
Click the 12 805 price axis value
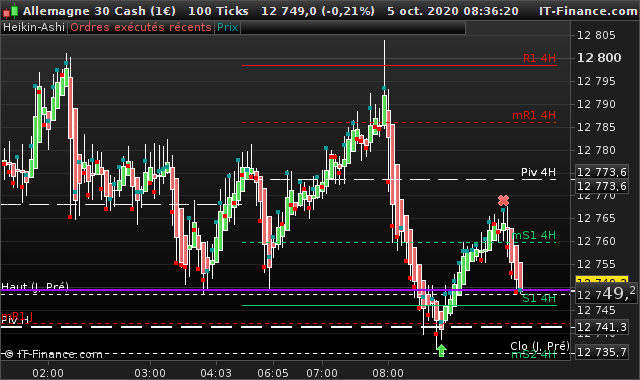(x=596, y=36)
